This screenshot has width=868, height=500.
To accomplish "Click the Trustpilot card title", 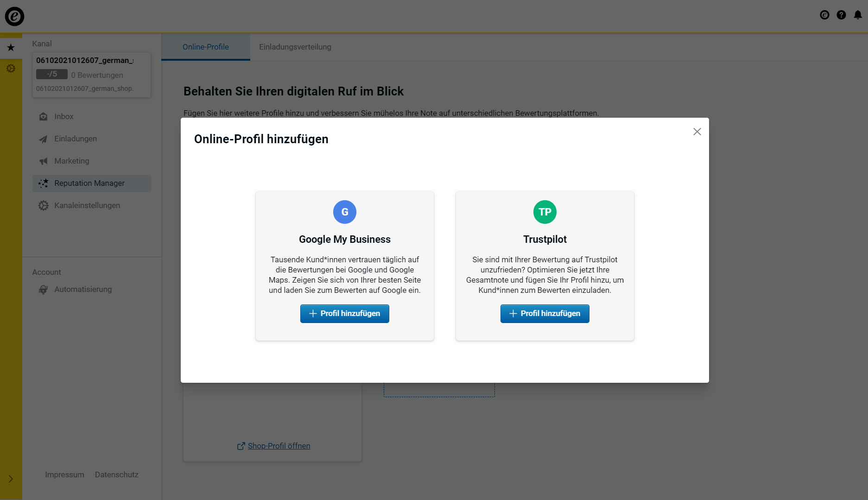I will tap(545, 239).
